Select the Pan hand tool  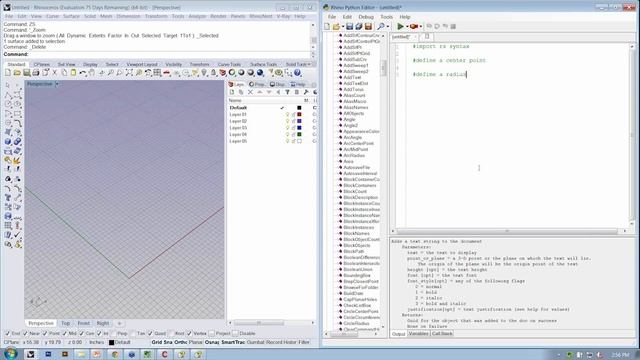pyautogui.click(x=92, y=73)
